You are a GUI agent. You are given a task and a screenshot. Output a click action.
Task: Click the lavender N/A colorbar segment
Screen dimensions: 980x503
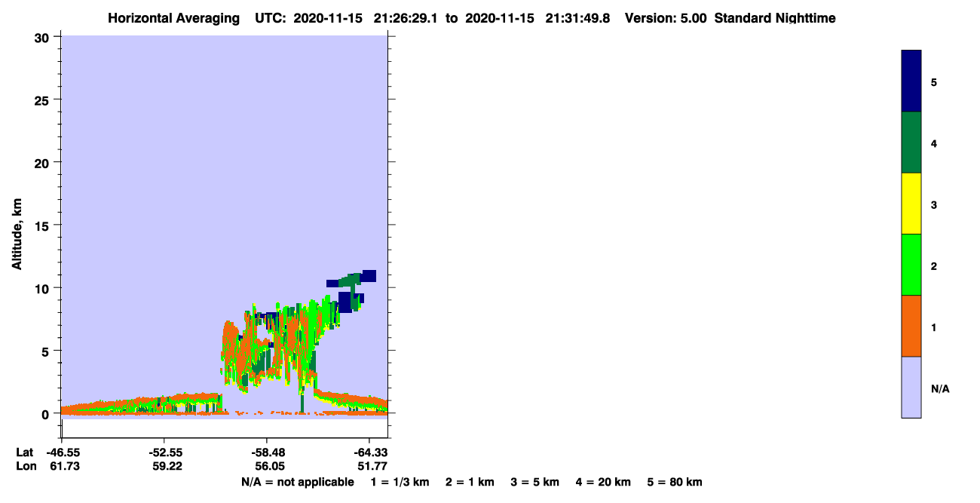point(911,387)
